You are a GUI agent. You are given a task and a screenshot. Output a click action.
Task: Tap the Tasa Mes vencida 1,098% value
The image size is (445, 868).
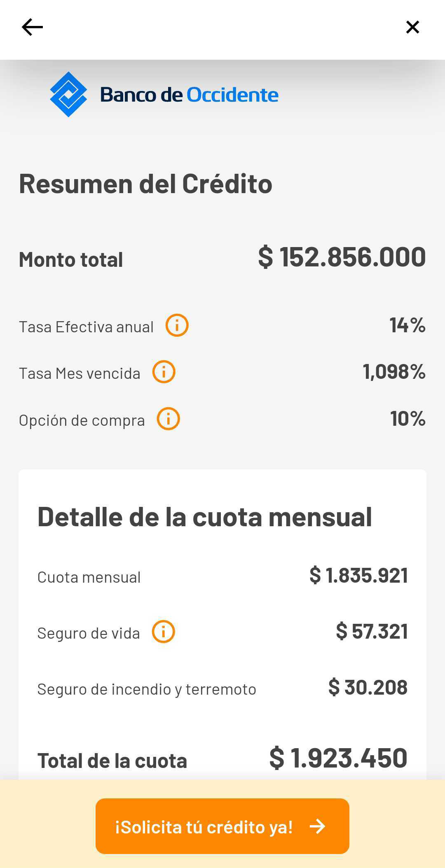(x=394, y=372)
